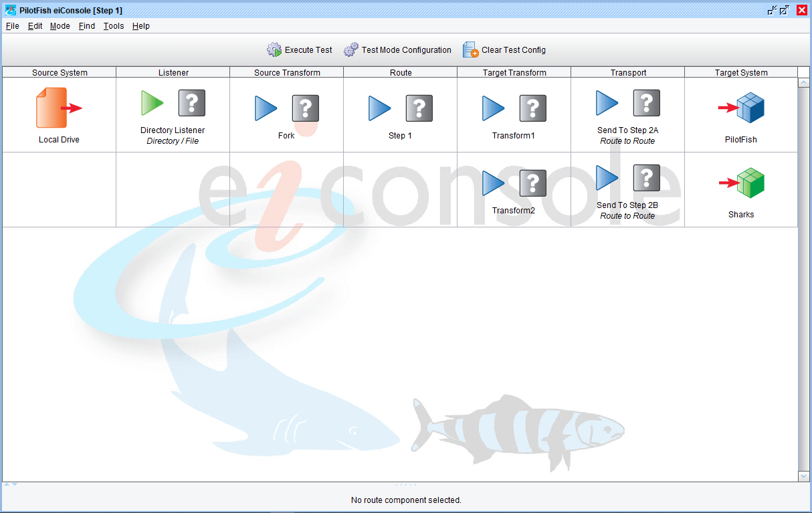The height and width of the screenshot is (513, 812).
Task: Click Clear Test Config button
Action: click(x=504, y=50)
